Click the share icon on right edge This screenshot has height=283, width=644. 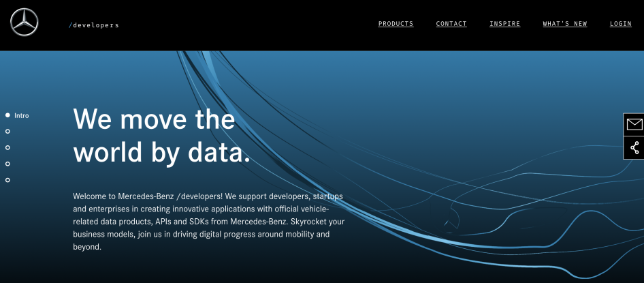(634, 148)
